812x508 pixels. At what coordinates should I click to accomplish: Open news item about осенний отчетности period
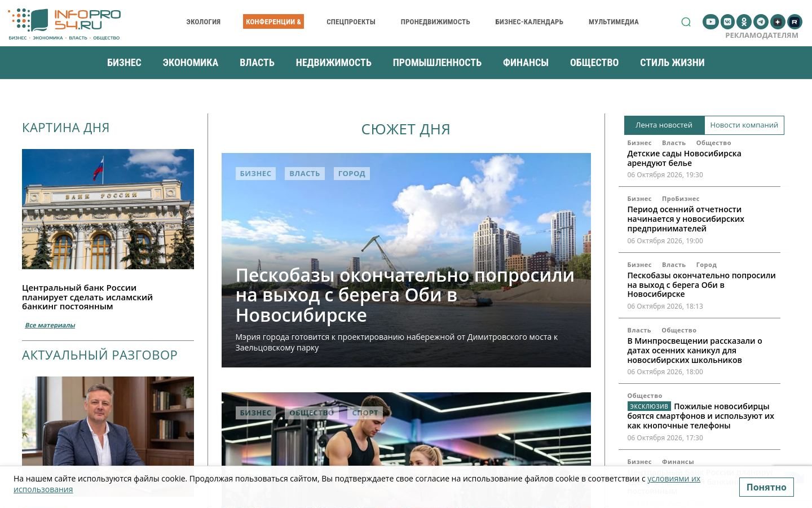coord(686,219)
